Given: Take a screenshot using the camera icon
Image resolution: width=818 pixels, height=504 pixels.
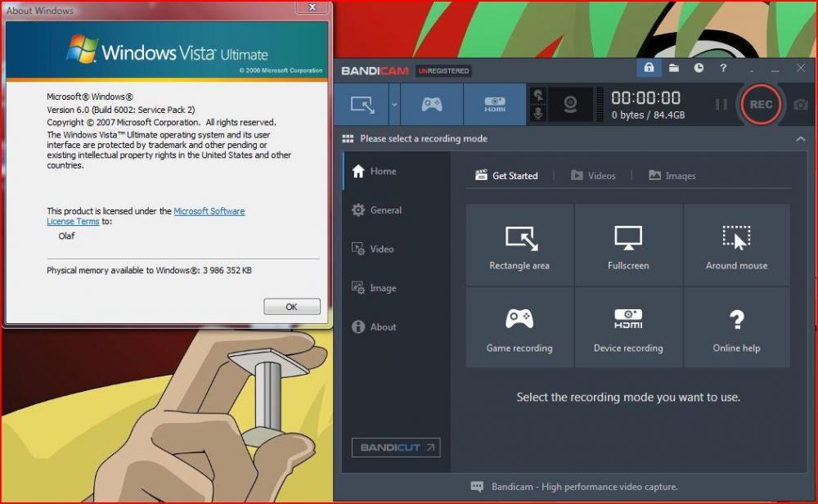Looking at the screenshot, I should (800, 104).
